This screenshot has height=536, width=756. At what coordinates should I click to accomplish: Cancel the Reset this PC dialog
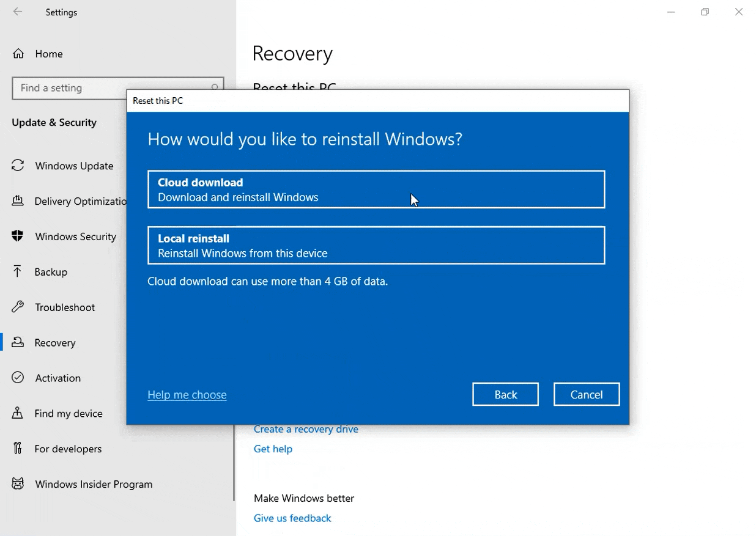pos(586,394)
